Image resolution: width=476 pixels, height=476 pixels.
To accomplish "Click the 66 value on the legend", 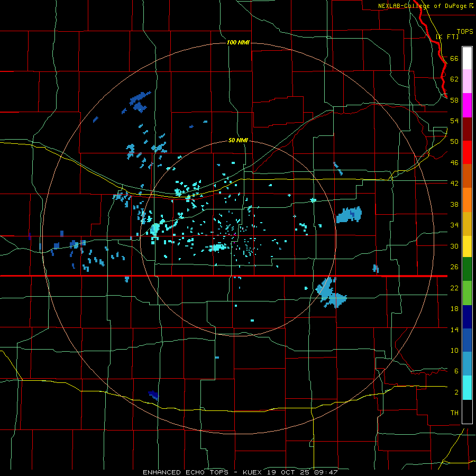I will pyautogui.click(x=454, y=58).
